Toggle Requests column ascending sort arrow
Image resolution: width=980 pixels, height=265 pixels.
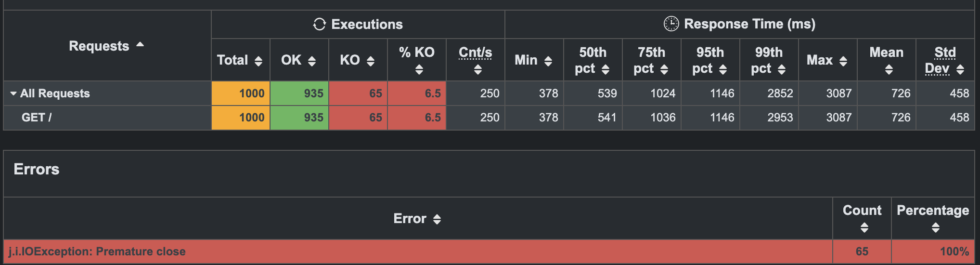(x=140, y=45)
